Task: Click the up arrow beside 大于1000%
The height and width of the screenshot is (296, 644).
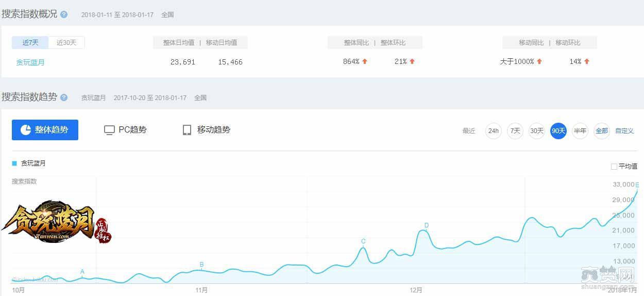Action: (539, 61)
